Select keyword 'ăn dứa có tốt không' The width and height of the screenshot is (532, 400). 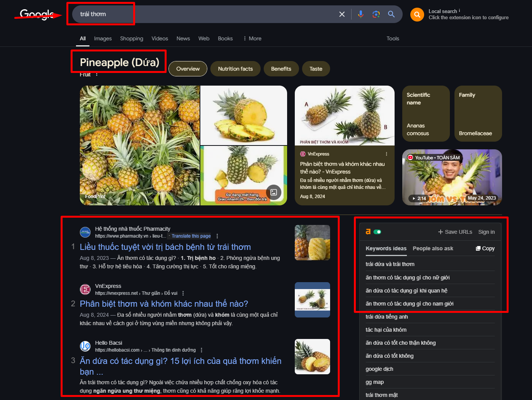point(390,356)
